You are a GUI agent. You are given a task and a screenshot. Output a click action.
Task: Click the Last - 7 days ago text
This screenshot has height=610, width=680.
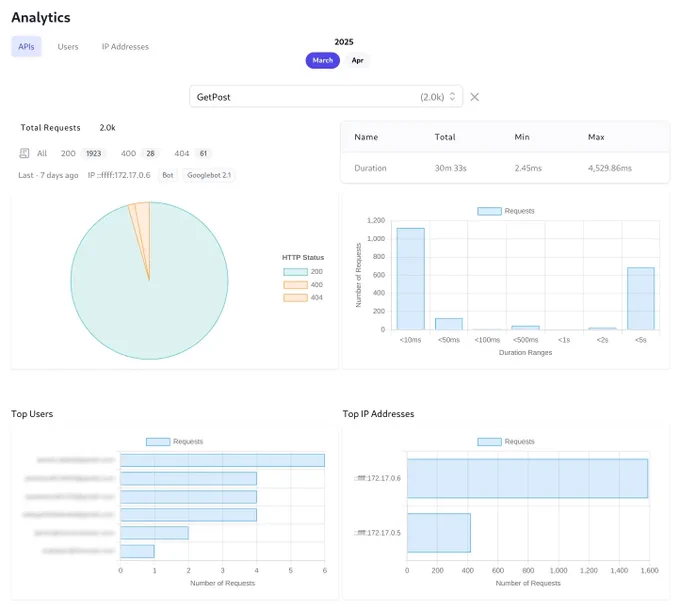coord(48,175)
